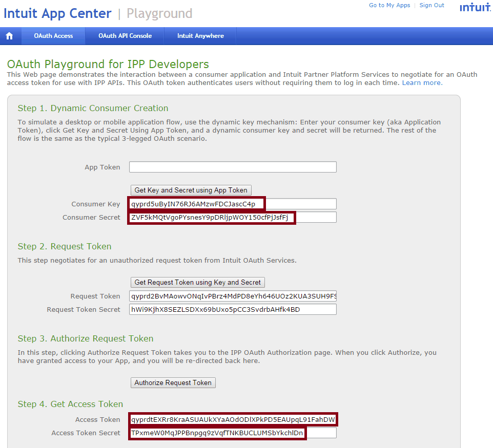The height and width of the screenshot is (448, 493).
Task: Click the Playground header text
Action: coord(159,13)
